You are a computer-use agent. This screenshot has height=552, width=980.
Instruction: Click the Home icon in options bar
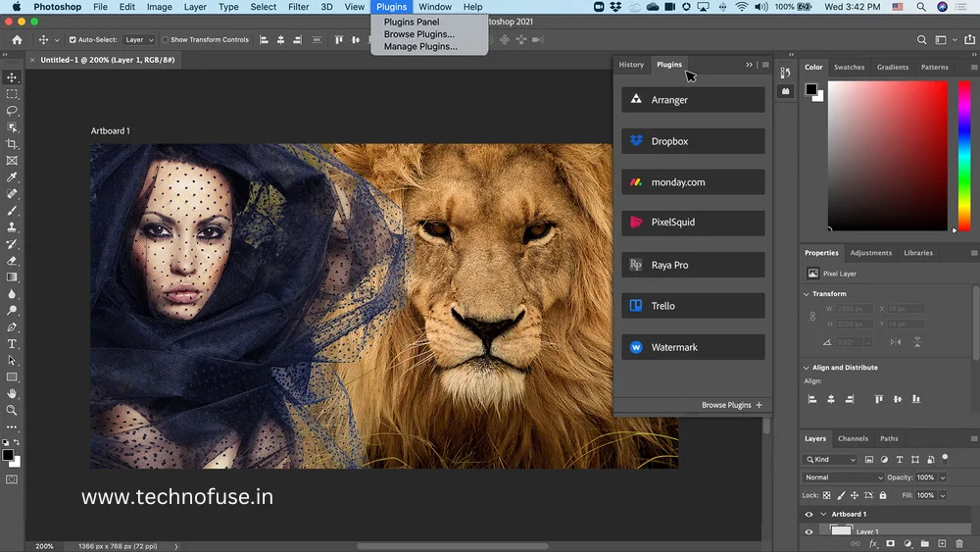17,39
